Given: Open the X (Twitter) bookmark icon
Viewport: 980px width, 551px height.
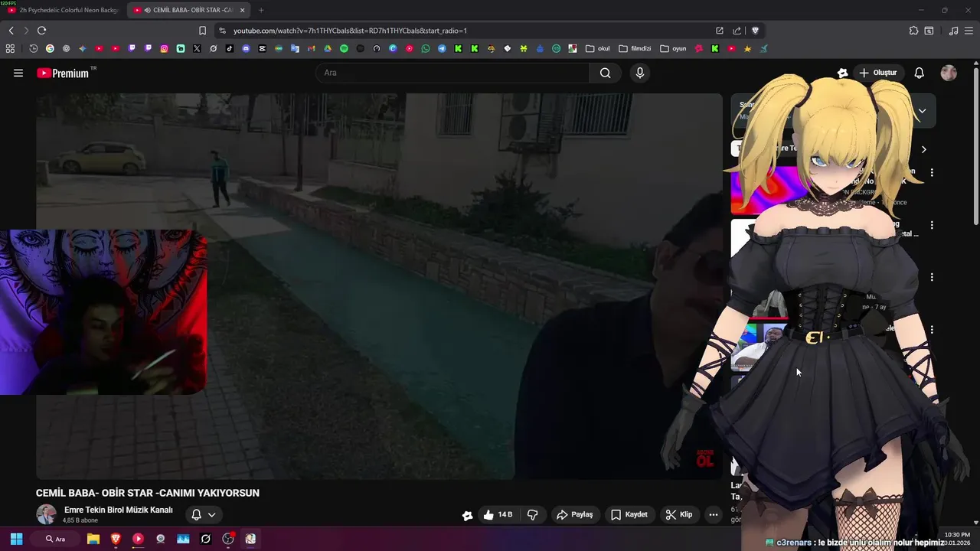Looking at the screenshot, I should [197, 48].
